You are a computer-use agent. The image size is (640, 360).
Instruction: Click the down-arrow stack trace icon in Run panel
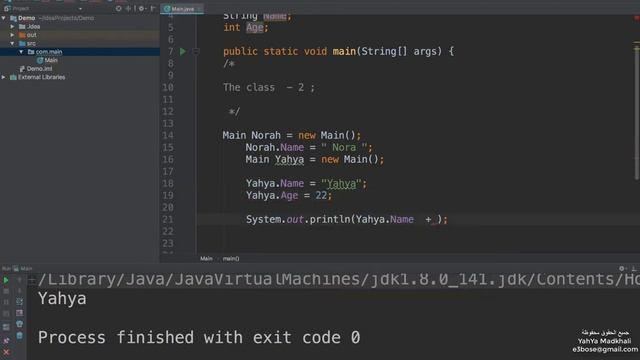(19, 291)
